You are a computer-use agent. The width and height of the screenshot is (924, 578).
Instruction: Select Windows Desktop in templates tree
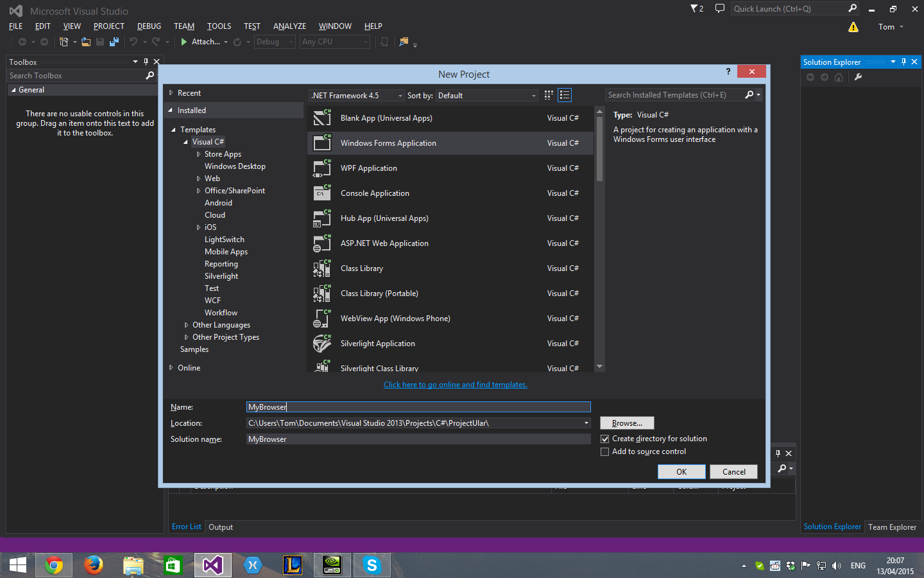point(235,166)
